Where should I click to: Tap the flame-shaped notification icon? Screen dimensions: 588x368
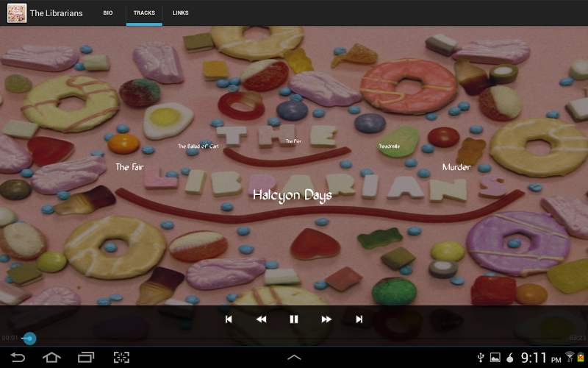[510, 358]
